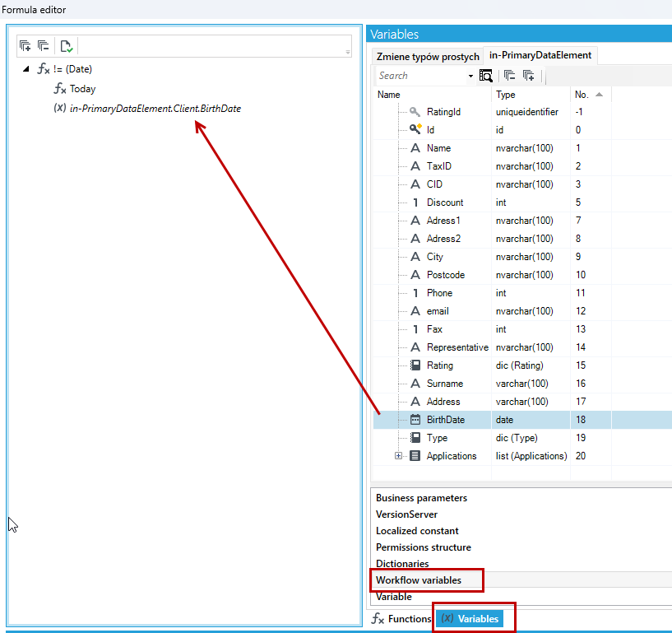Click the Name column header
This screenshot has width=672, height=633.
[432, 95]
